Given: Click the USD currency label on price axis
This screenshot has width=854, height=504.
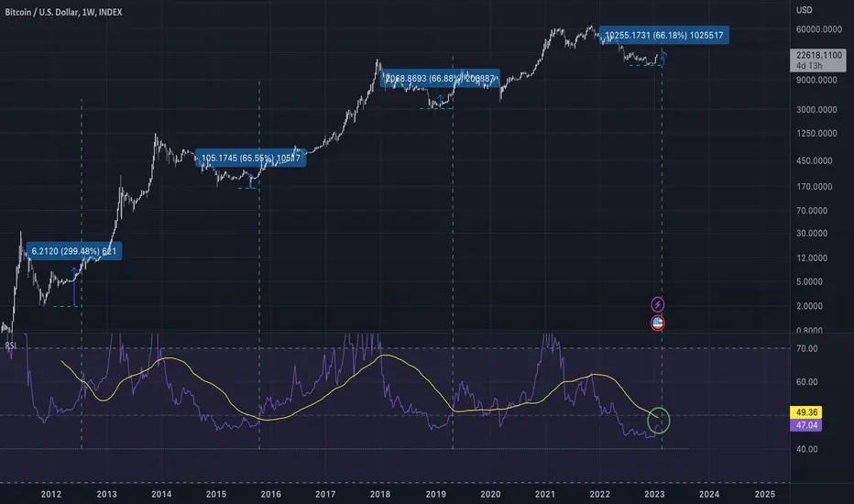Looking at the screenshot, I should [804, 10].
